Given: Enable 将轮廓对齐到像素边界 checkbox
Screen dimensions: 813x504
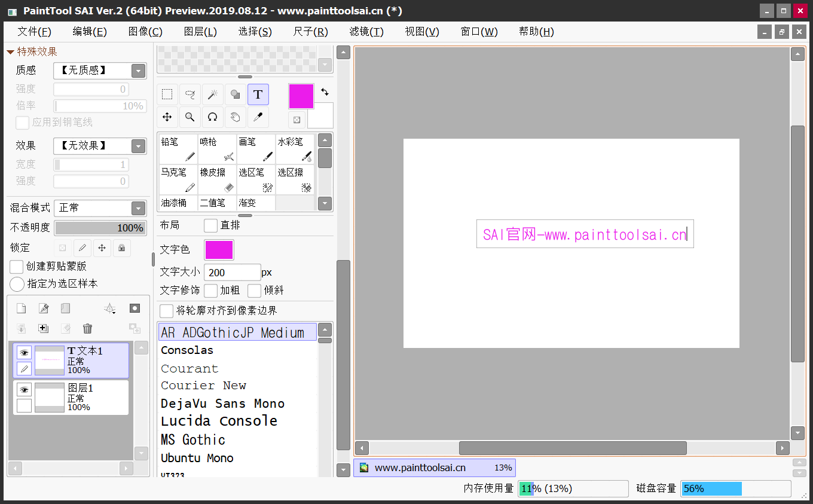Looking at the screenshot, I should pos(167,311).
